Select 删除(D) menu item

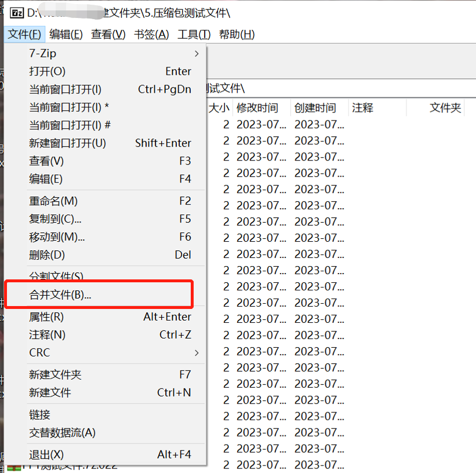point(106,254)
